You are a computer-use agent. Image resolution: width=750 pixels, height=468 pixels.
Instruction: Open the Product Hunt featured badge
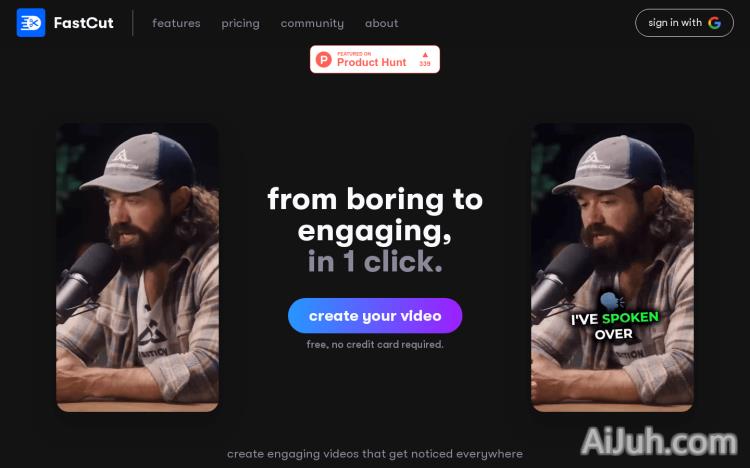375,59
